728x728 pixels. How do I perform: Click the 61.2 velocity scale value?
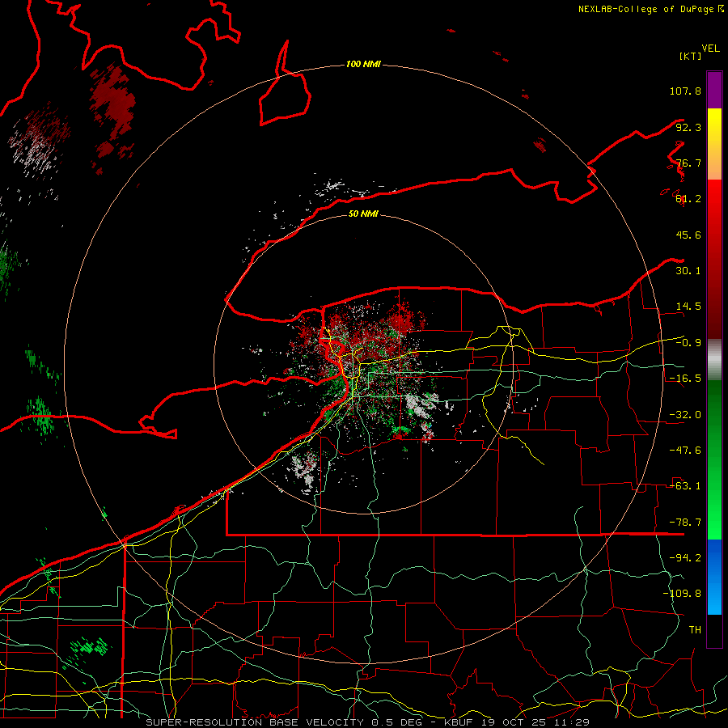tap(688, 199)
